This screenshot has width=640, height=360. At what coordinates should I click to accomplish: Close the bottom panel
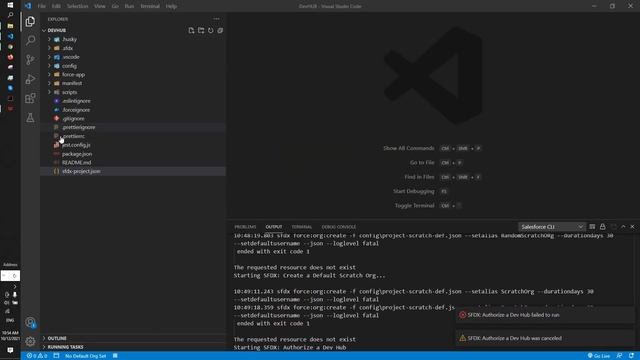pos(633,227)
